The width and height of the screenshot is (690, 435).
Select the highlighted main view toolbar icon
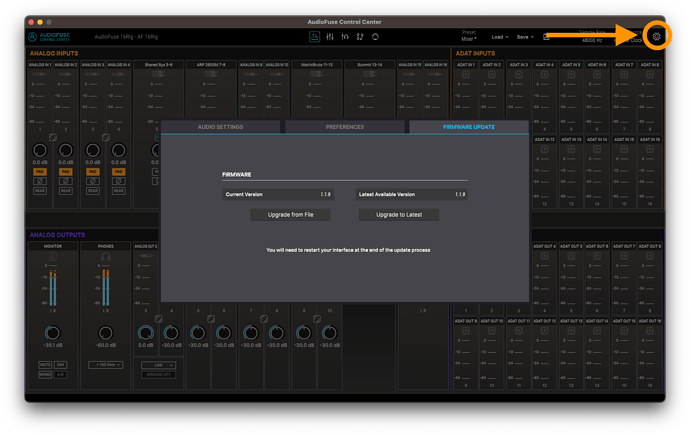tap(314, 37)
